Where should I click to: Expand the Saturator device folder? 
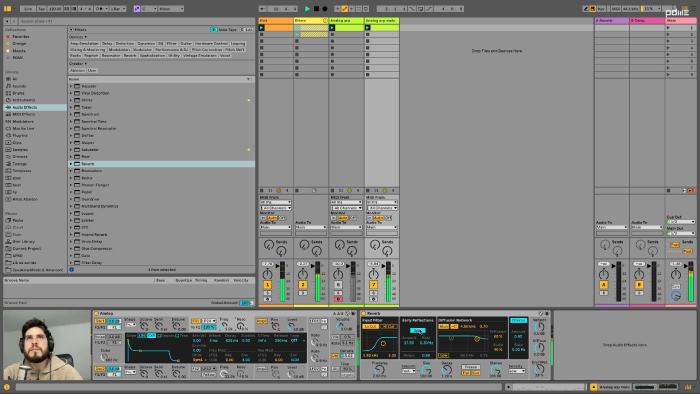71,149
